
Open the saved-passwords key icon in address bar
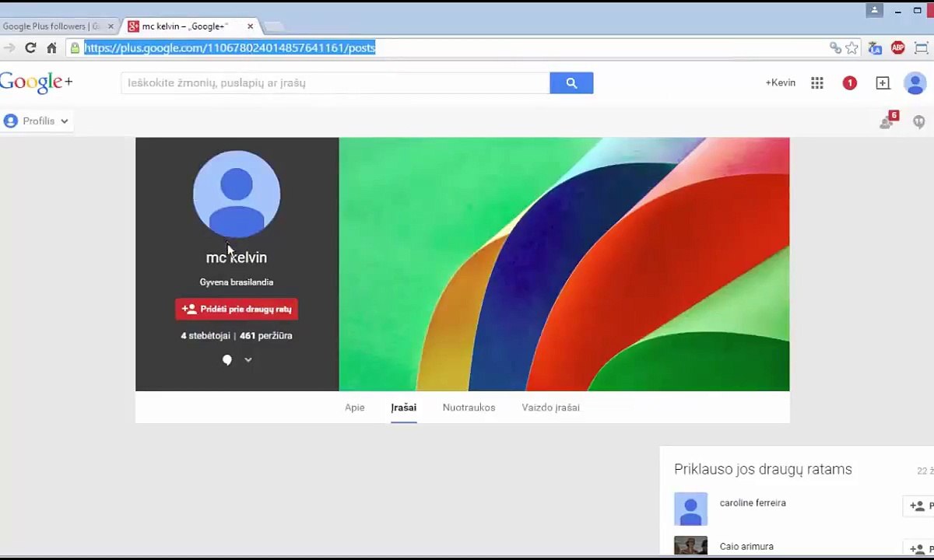(835, 48)
